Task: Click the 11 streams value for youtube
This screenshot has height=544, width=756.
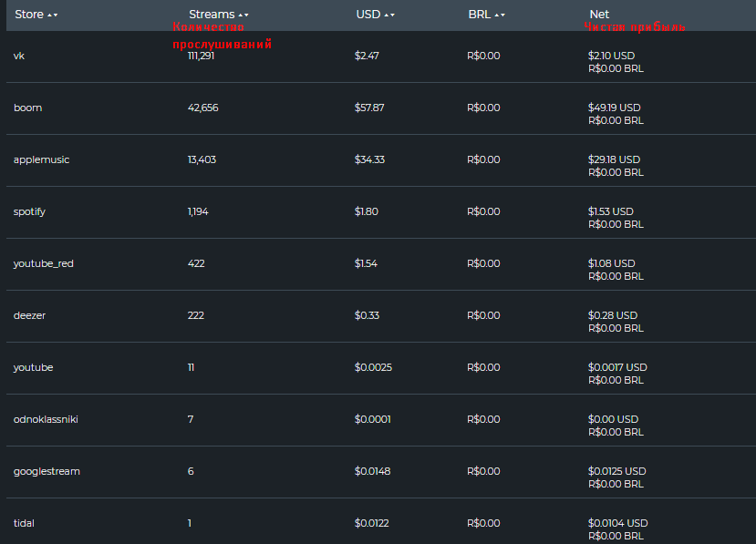Action: pos(191,367)
